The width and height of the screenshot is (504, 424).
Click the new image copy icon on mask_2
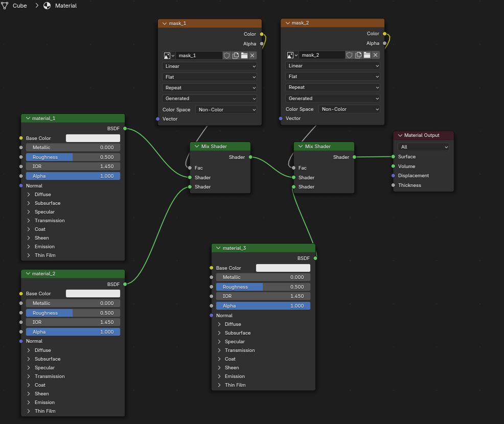(x=358, y=55)
